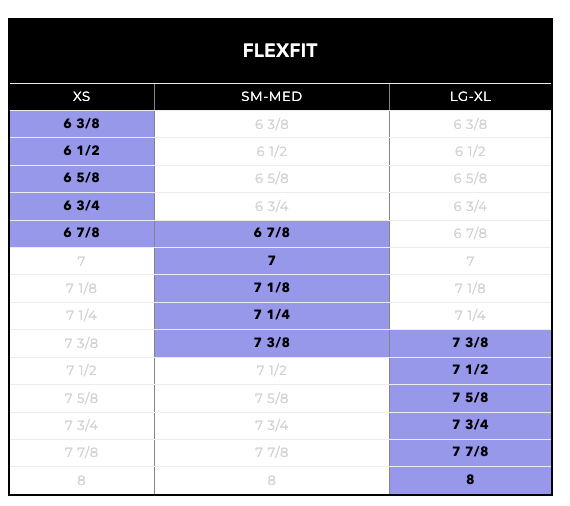Select the XS column header
Screen dimensions: 570x506
coord(82,97)
